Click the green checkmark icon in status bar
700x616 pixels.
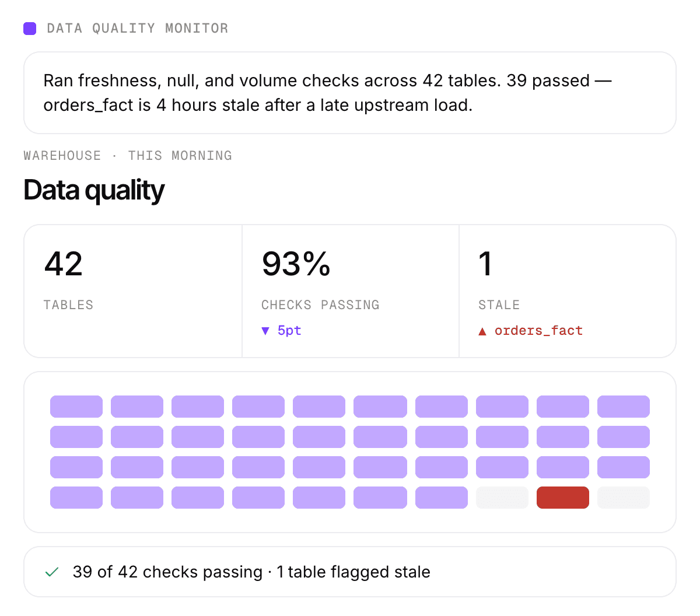[52, 572]
